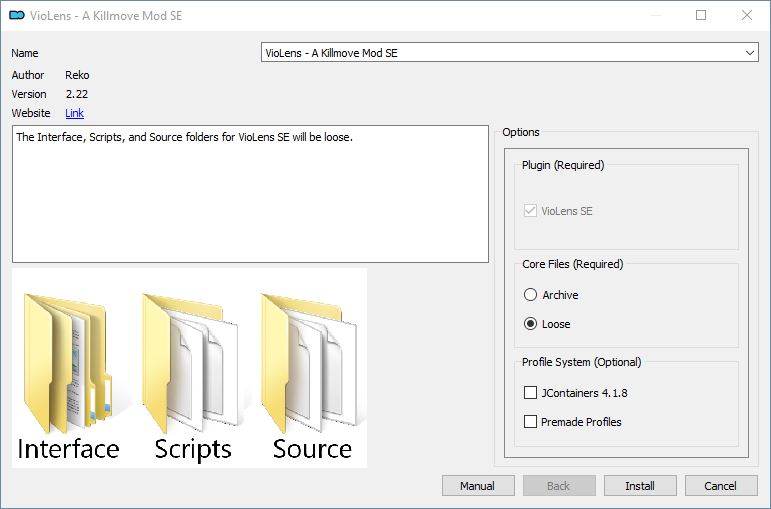Image resolution: width=771 pixels, height=509 pixels.
Task: Click the Manual button
Action: [x=478, y=486]
